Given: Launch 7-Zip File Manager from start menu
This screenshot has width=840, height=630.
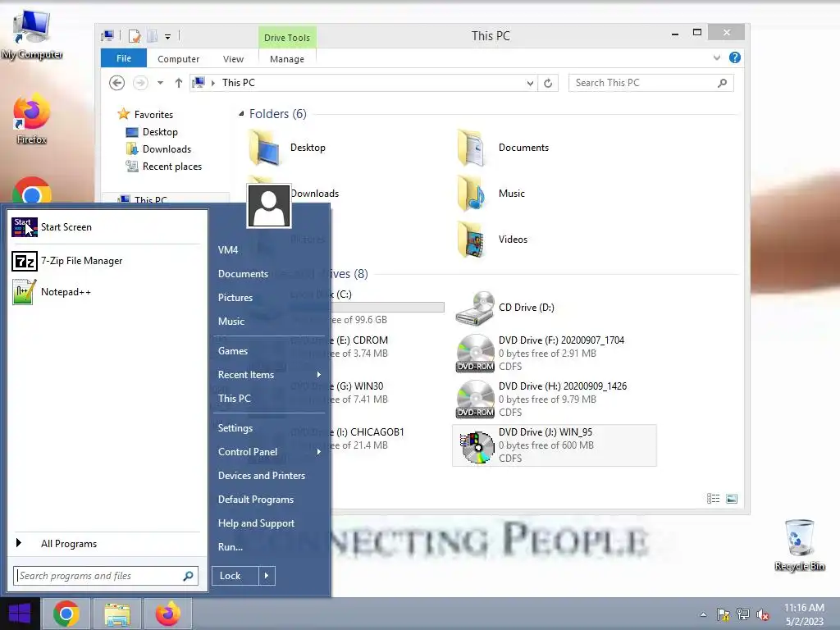Looking at the screenshot, I should pos(106,261).
